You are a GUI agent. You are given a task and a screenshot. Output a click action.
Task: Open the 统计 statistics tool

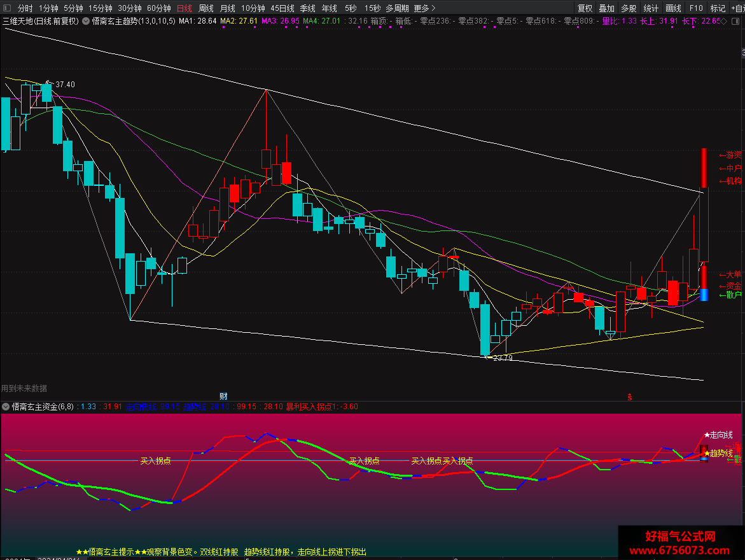651,8
